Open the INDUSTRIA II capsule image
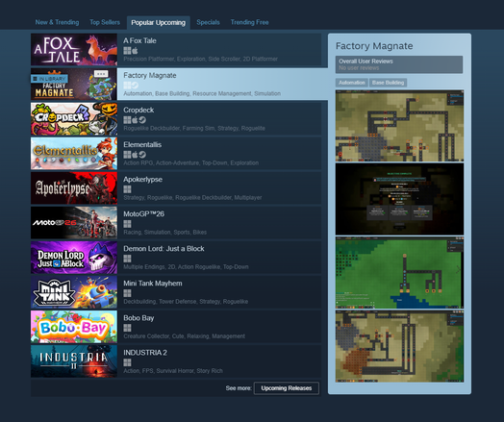The image size is (504, 422). [74, 361]
